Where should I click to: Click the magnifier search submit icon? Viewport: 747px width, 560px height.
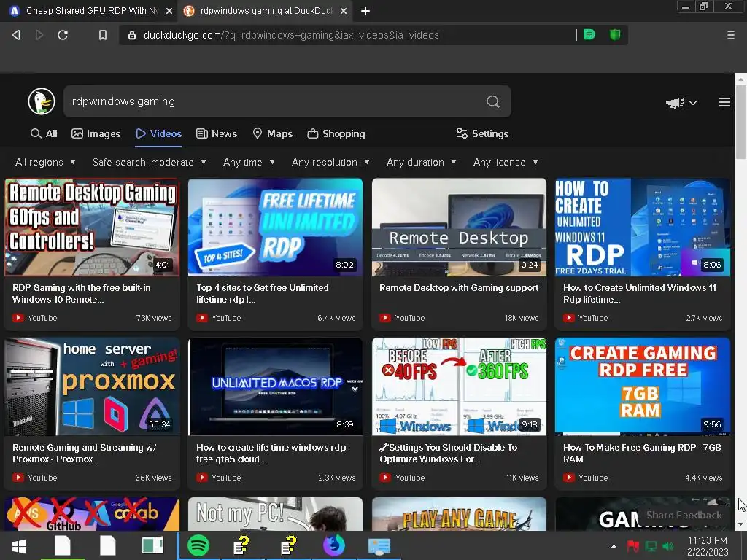click(493, 101)
